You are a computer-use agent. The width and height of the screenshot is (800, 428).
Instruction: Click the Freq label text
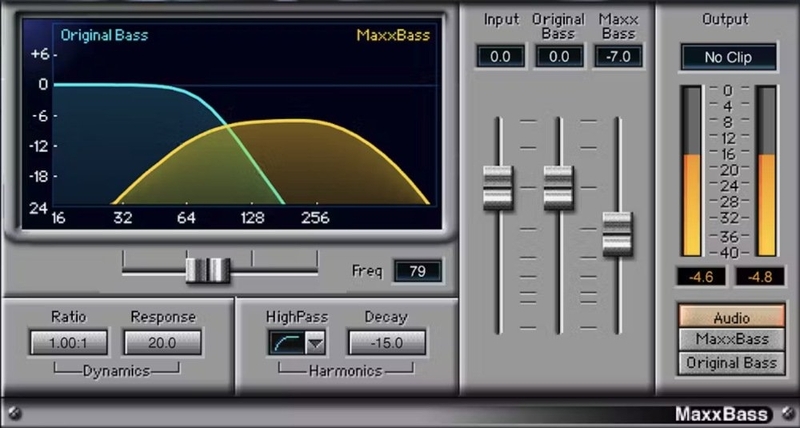[367, 270]
